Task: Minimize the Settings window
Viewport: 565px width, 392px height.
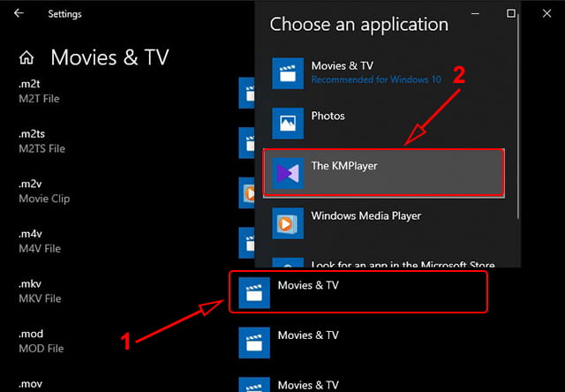Action: click(475, 13)
